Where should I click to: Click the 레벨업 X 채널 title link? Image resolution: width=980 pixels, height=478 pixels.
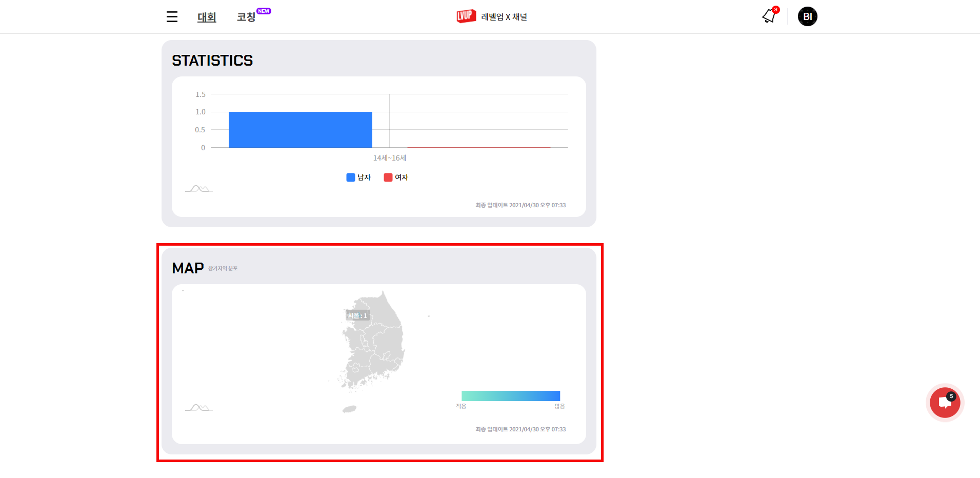504,17
